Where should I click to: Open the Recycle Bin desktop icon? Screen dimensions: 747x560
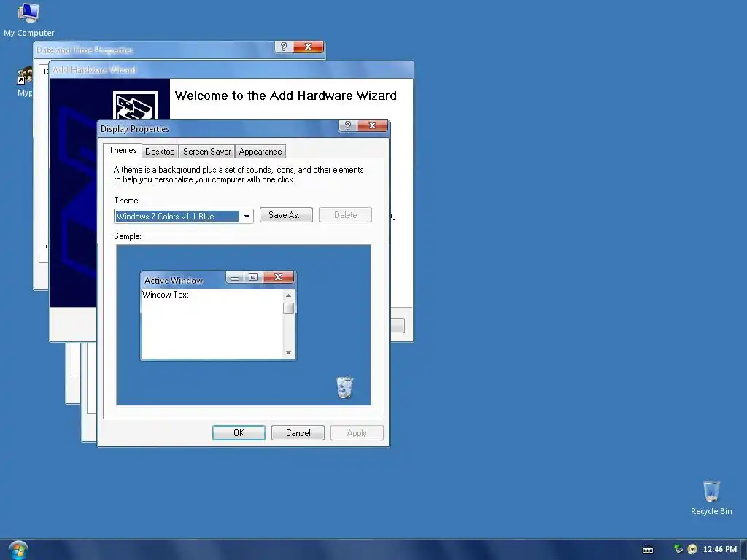(x=711, y=497)
